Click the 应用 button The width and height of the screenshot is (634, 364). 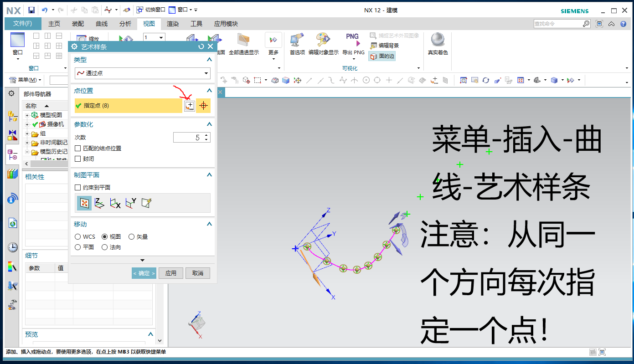(170, 273)
